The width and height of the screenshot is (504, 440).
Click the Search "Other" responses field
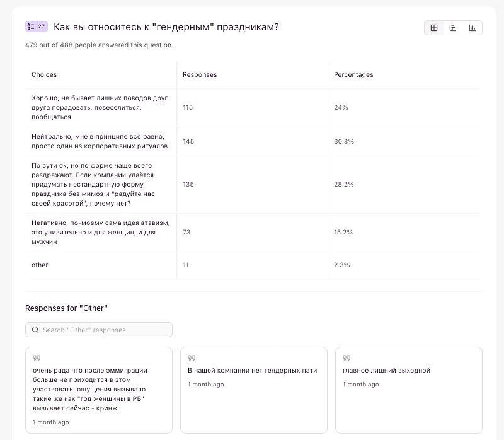(x=104, y=330)
